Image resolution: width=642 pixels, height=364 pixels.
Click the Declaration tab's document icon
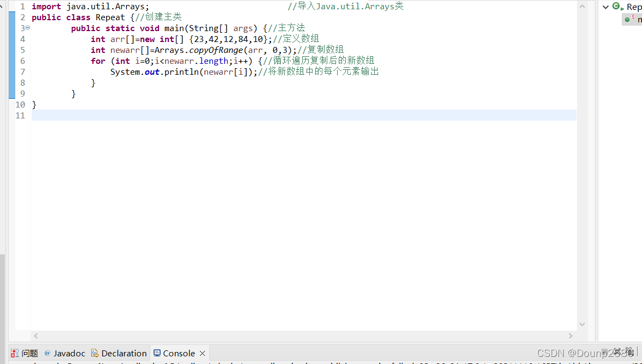pos(95,353)
